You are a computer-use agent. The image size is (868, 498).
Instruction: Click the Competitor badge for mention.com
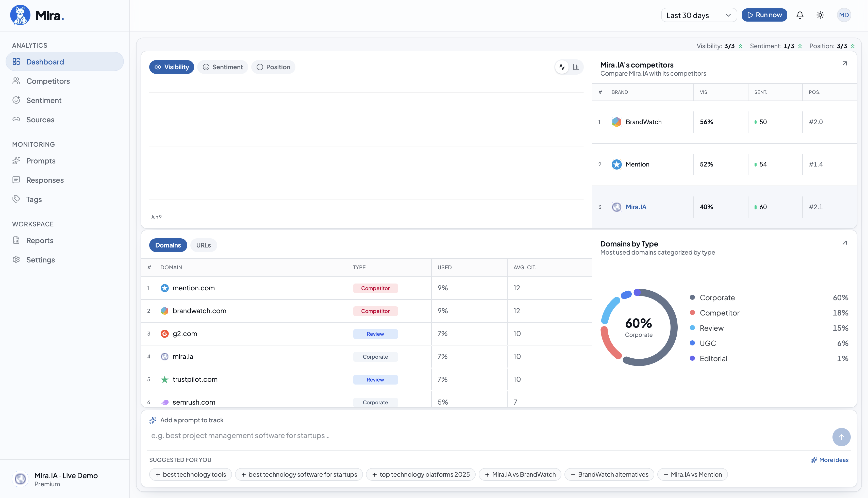375,288
